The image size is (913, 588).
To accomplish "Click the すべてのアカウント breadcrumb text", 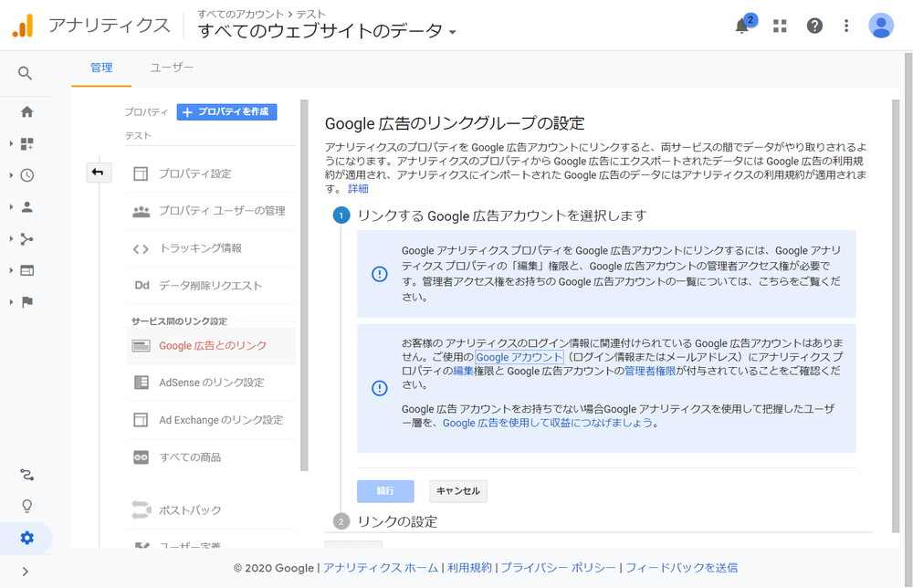I will coord(240,14).
